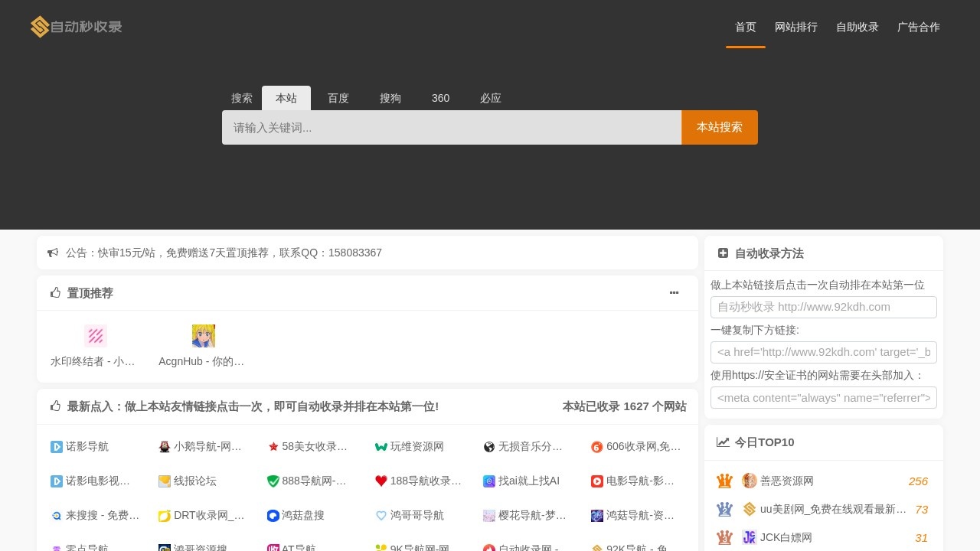Viewport: 980px width, 551px height.
Task: Click the gold crown rank icon
Action: [724, 481]
